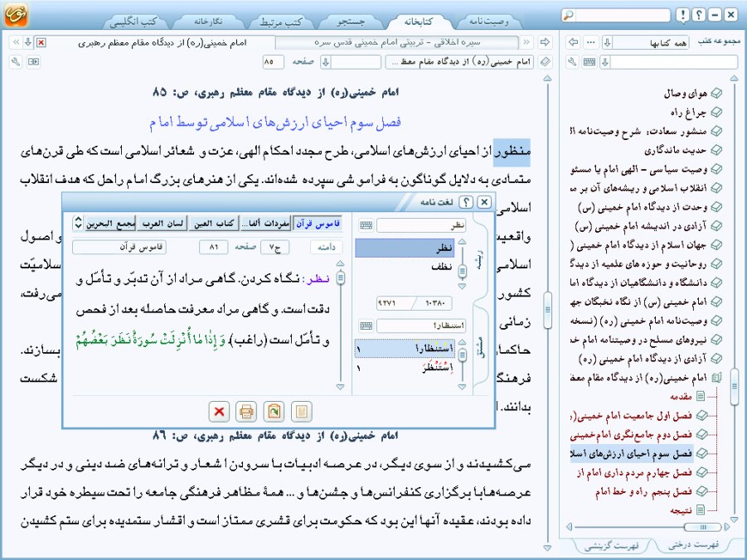This screenshot has height=560, width=747.
Task: Switch to the کتابخانه tab
Action: point(419,22)
